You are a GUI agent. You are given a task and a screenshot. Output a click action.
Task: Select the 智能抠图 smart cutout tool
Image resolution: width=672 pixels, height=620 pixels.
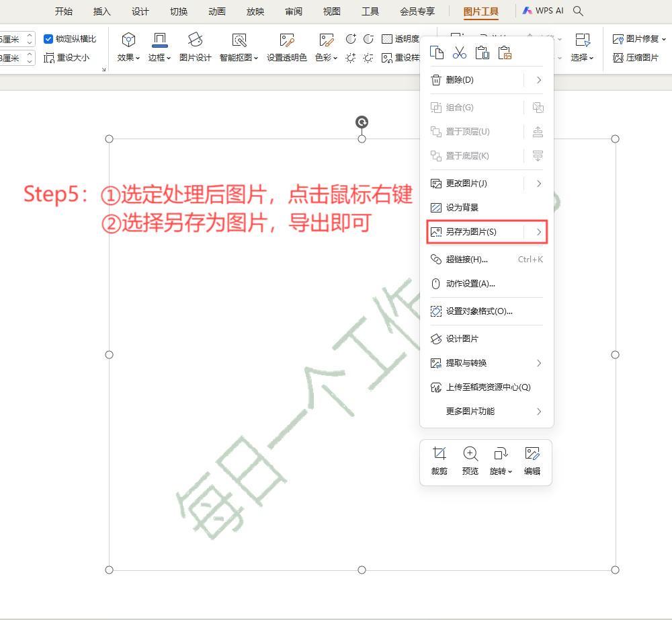tap(239, 48)
